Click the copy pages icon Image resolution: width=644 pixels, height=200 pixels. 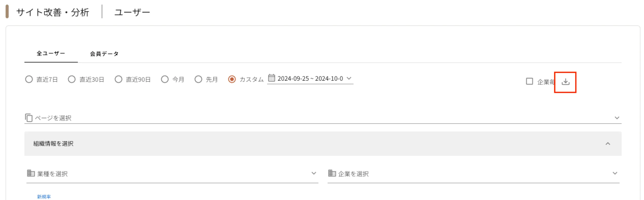[x=29, y=118]
